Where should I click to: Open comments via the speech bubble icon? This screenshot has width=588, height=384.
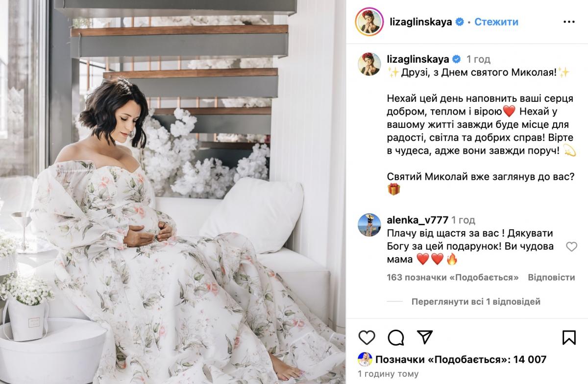click(x=396, y=337)
